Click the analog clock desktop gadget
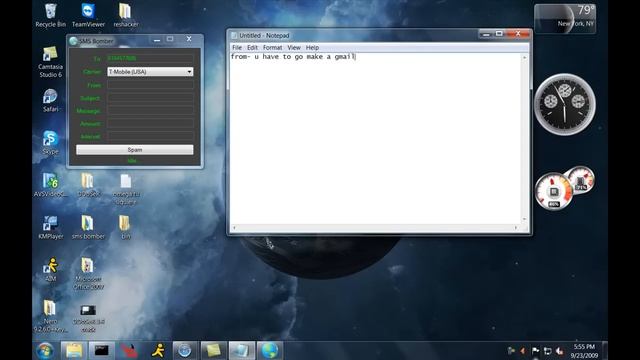 point(565,104)
